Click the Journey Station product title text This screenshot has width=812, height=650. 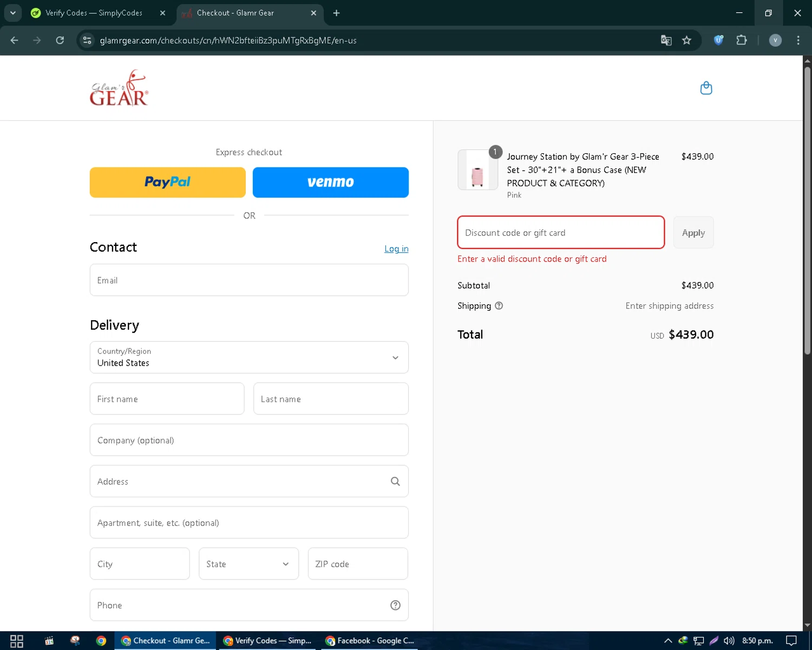(x=583, y=170)
